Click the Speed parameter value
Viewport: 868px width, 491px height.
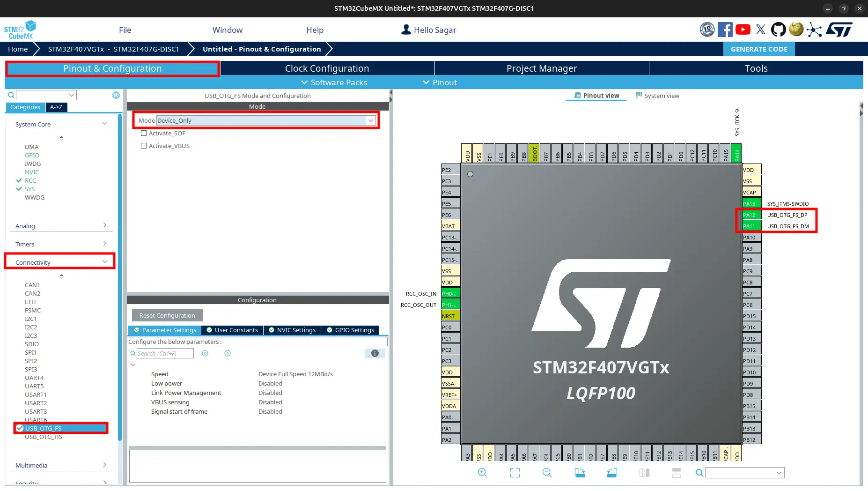tap(295, 374)
